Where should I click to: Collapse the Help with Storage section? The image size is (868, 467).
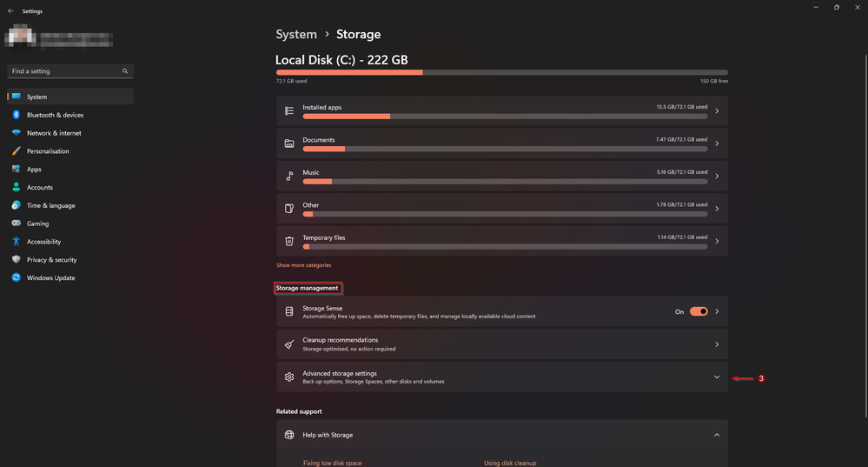point(717,435)
